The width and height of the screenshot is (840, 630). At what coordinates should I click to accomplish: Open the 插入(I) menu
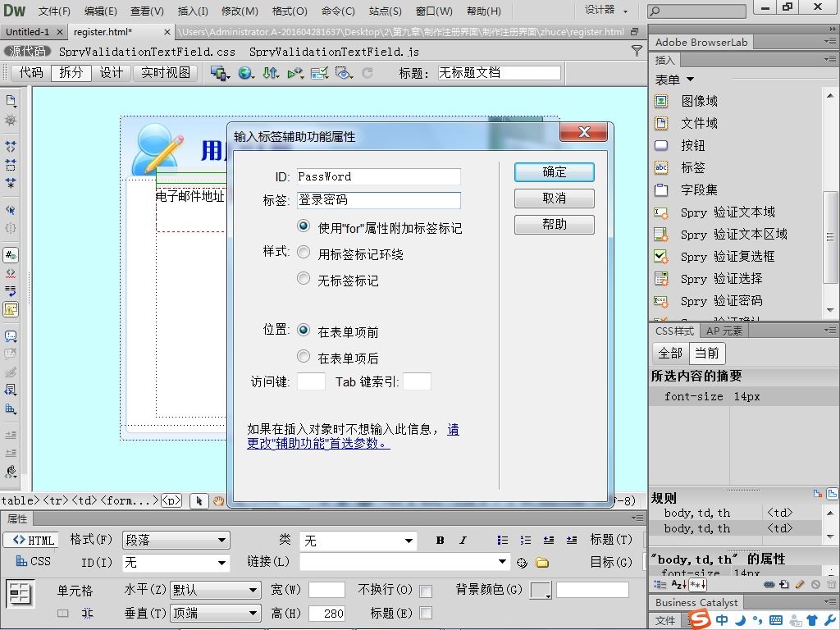click(x=193, y=11)
